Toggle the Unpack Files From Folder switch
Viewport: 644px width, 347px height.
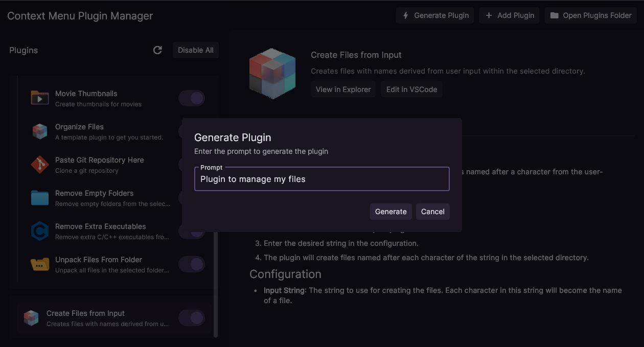coord(192,264)
